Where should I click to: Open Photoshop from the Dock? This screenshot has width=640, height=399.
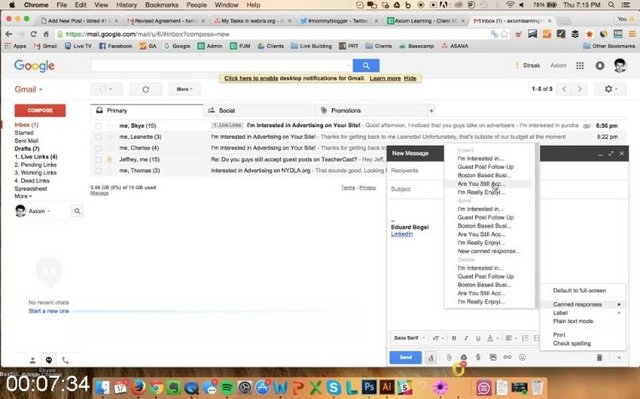coord(369,387)
